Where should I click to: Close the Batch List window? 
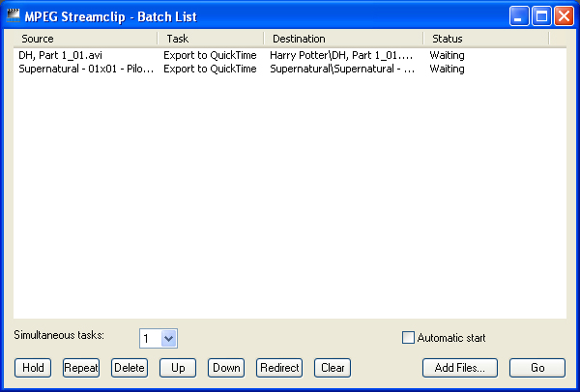pyautogui.click(x=564, y=16)
